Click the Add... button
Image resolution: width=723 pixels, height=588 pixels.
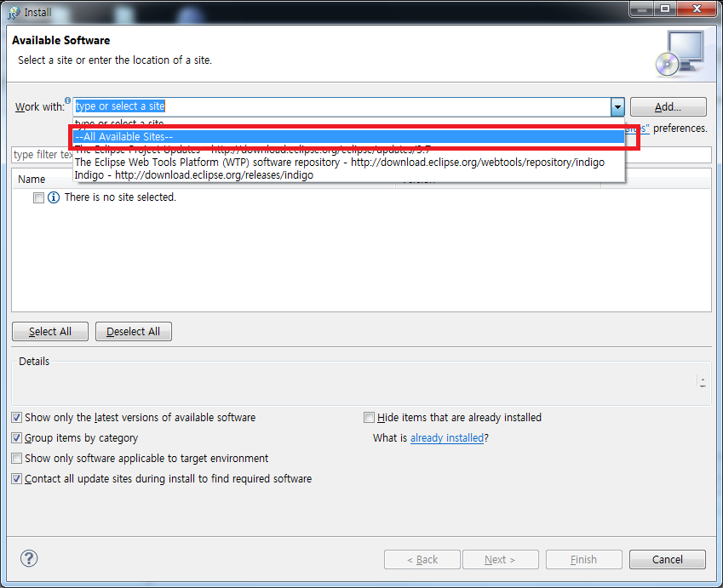668,107
